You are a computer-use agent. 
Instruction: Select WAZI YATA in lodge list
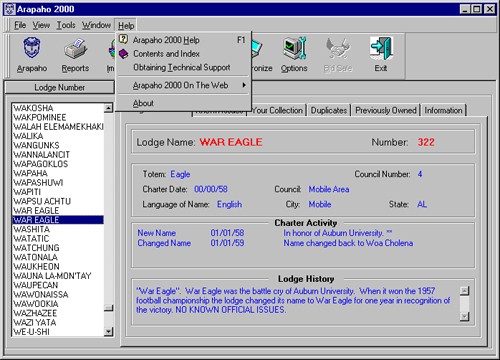point(58,323)
